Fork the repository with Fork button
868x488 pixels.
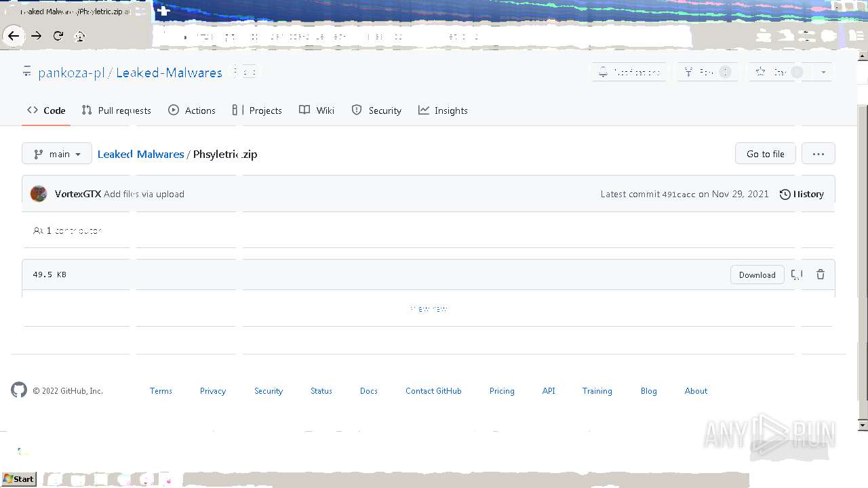[707, 72]
